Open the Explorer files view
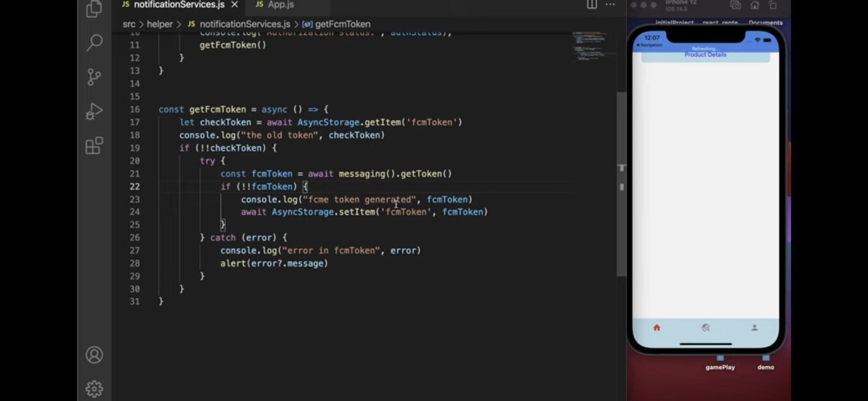 [x=94, y=9]
